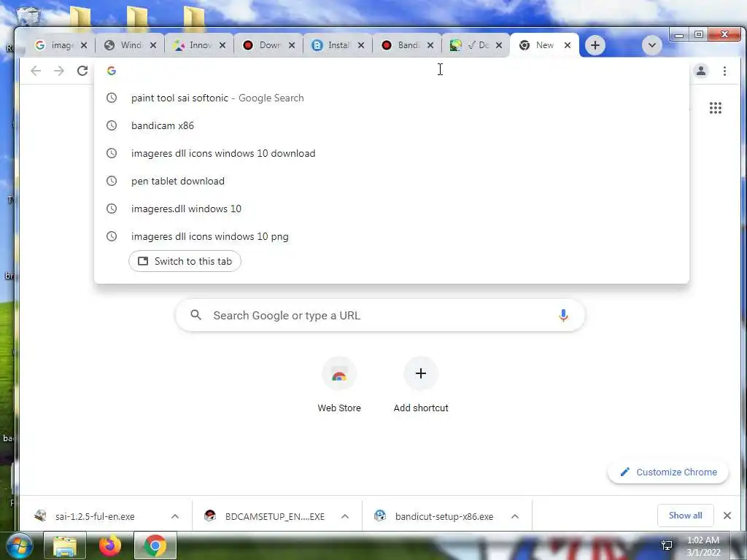Close the 'Wind' tab
Viewport: 747px width, 560px height.
point(153,45)
